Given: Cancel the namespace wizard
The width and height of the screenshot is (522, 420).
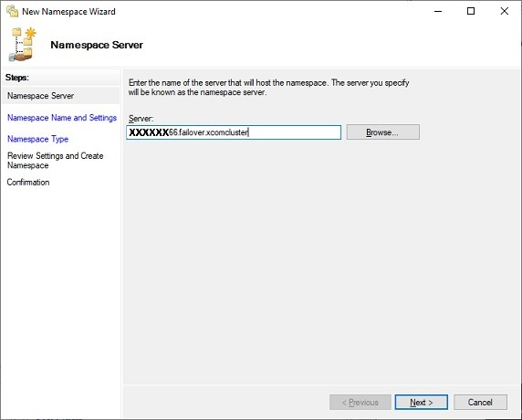Looking at the screenshot, I should 480,403.
